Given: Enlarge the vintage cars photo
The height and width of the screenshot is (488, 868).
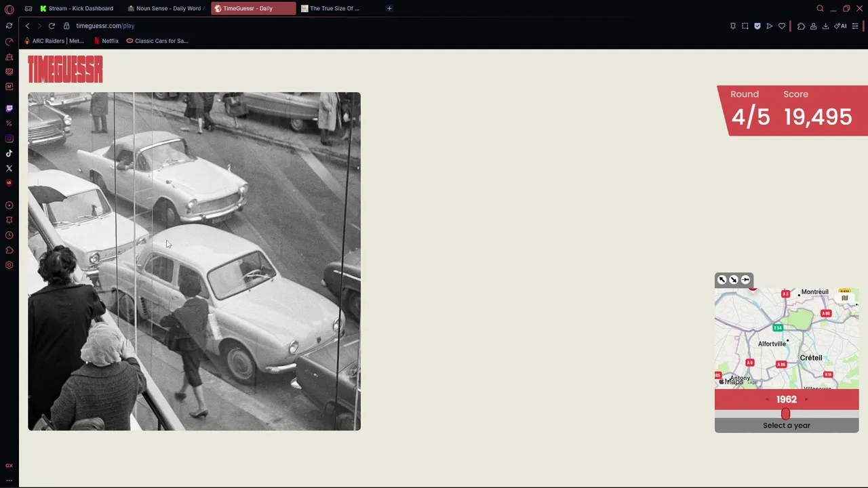Looking at the screenshot, I should click(x=194, y=261).
